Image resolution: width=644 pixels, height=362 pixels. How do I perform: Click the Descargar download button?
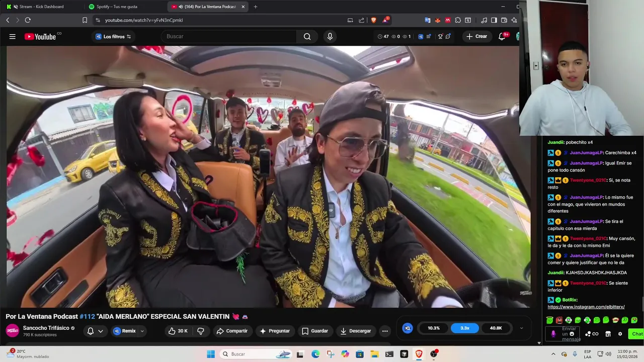356,331
